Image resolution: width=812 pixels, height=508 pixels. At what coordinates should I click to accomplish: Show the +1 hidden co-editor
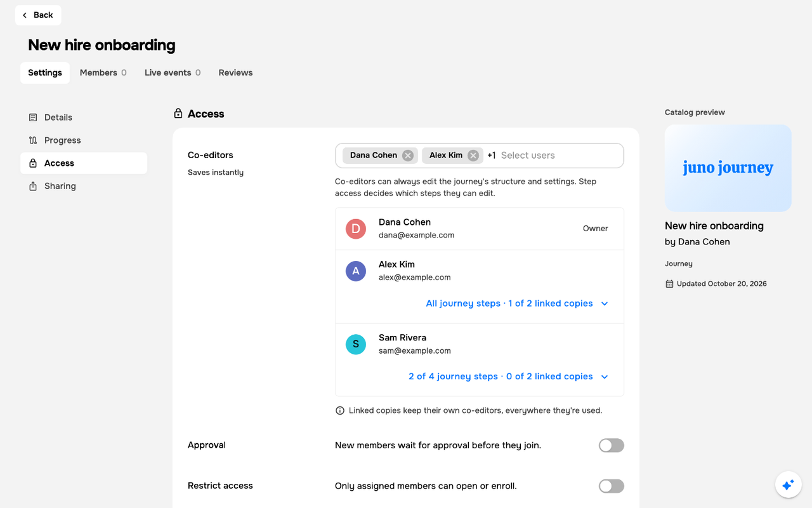click(492, 156)
